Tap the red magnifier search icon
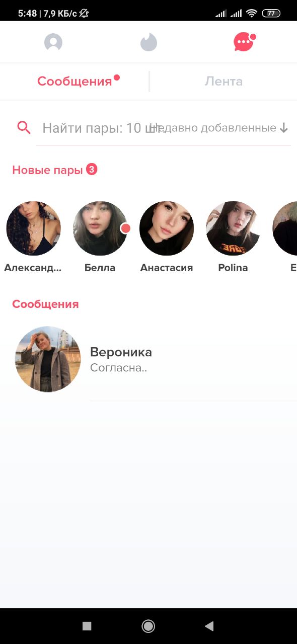Screen dimensions: 297x644 coord(24,128)
